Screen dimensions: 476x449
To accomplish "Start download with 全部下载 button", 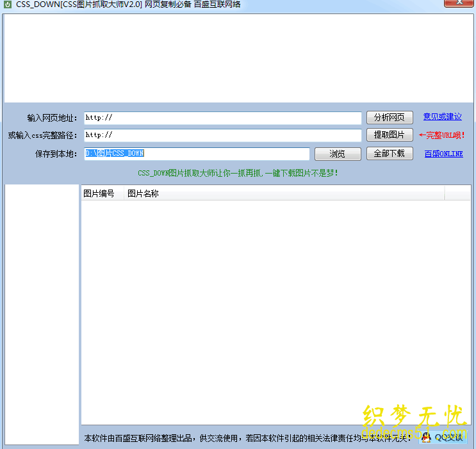I will click(x=390, y=154).
